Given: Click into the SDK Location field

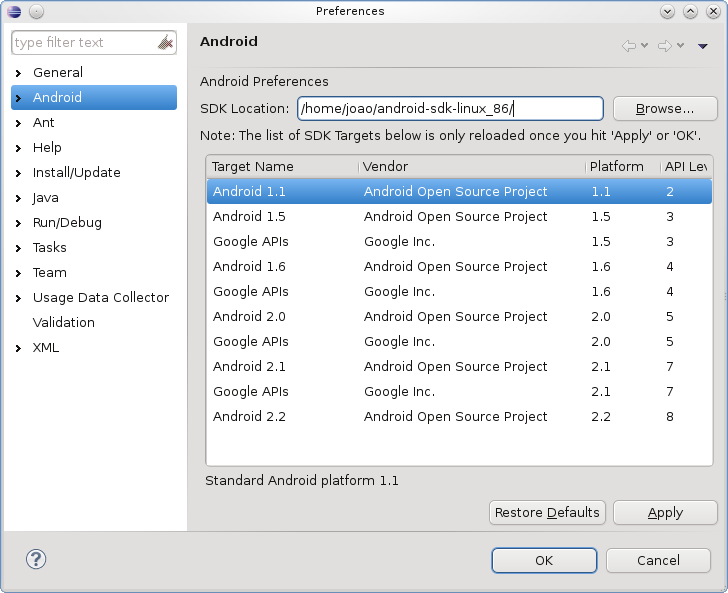Looking at the screenshot, I should point(450,108).
